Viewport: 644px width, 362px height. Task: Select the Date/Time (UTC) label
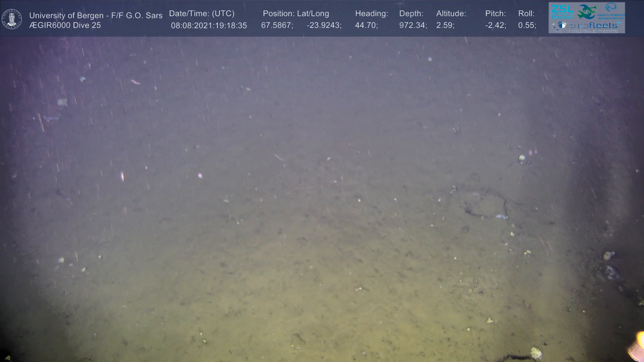point(202,14)
